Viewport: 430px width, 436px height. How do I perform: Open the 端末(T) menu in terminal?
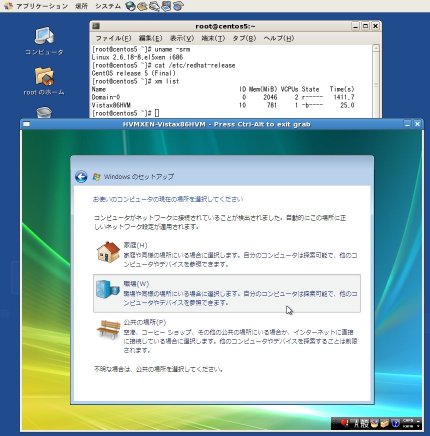pos(213,38)
